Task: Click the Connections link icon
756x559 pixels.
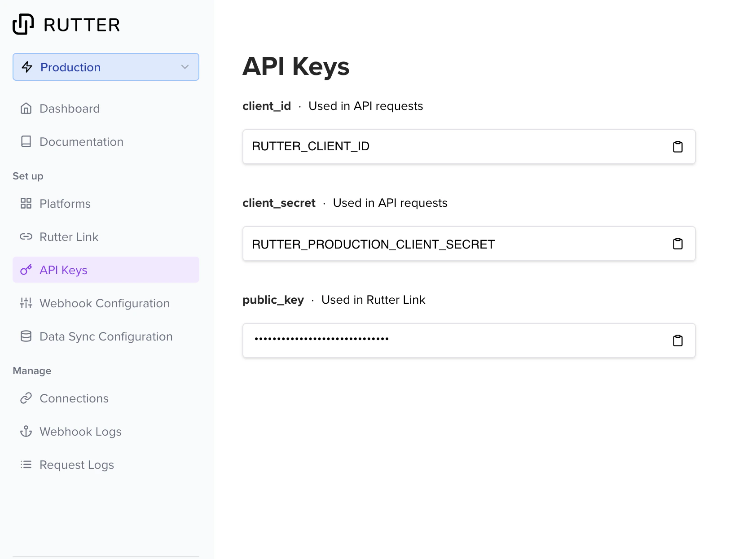Action: click(x=26, y=398)
